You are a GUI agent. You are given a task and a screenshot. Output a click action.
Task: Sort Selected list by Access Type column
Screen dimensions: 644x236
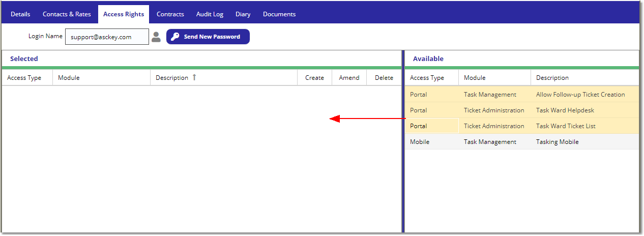point(27,78)
